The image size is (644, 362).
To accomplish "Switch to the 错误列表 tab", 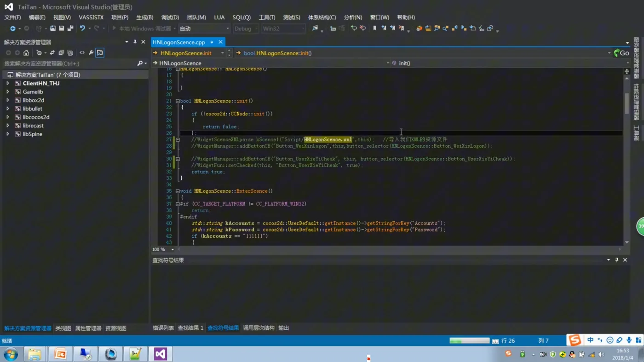I will coord(163,328).
